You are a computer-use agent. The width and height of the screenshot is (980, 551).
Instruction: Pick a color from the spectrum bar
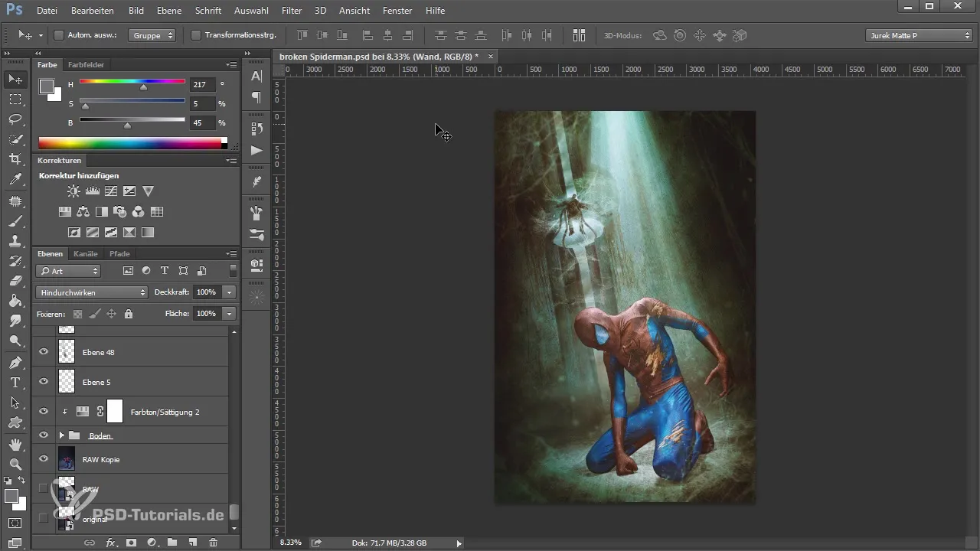tap(130, 143)
